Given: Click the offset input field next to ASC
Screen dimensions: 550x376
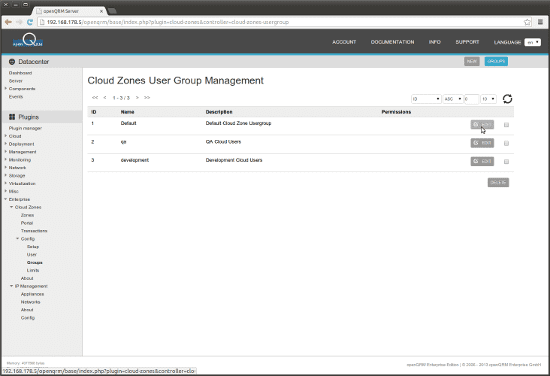Looking at the screenshot, I should point(471,99).
